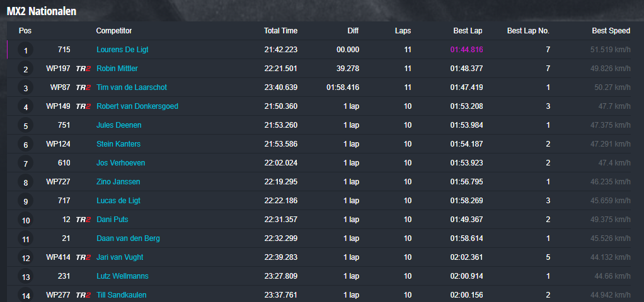The width and height of the screenshot is (644, 302).
Task: Sort by the Total Time column header
Action: pos(280,31)
